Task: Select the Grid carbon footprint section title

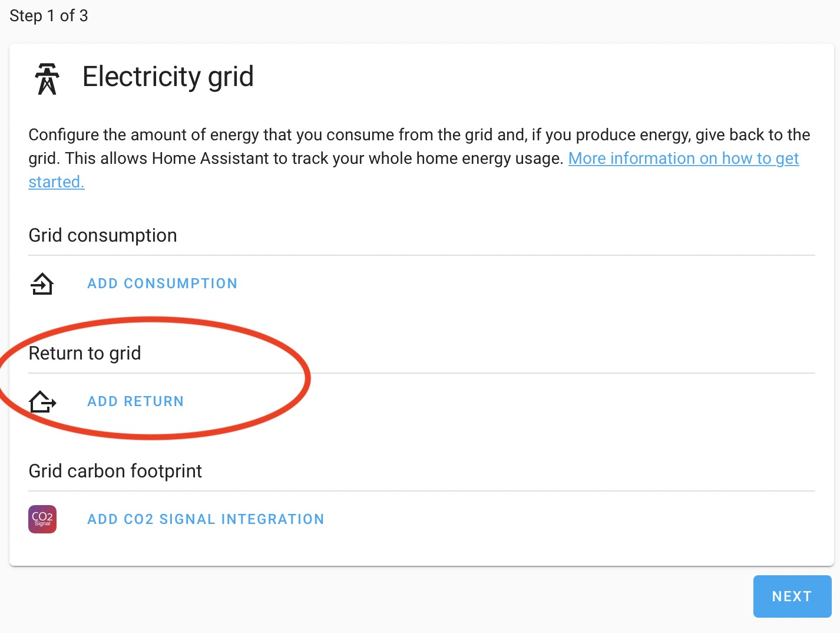Action: [x=115, y=471]
